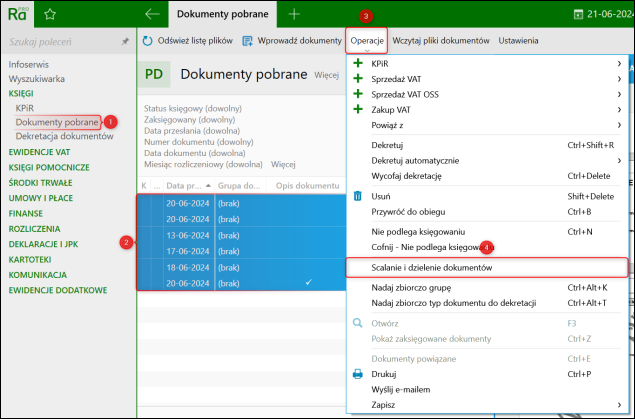Screen dimensions: 635x419
Task: Open the KOMUNIKACJA section
Action: pos(38,275)
